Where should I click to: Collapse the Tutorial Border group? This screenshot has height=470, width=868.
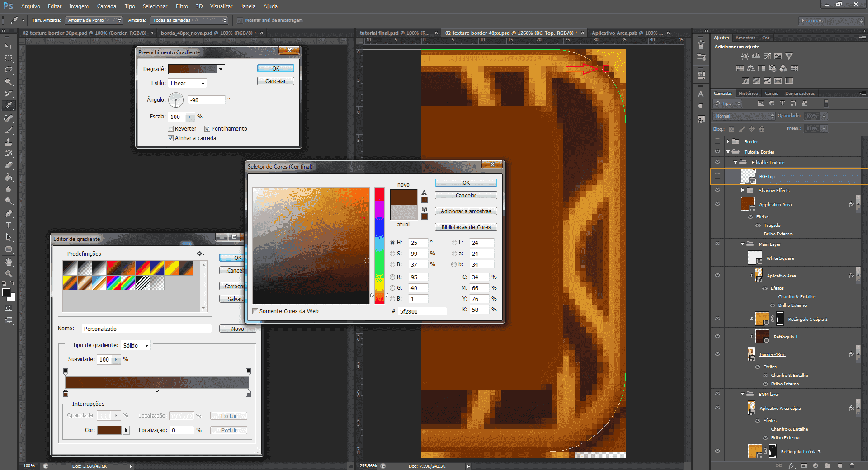point(728,152)
